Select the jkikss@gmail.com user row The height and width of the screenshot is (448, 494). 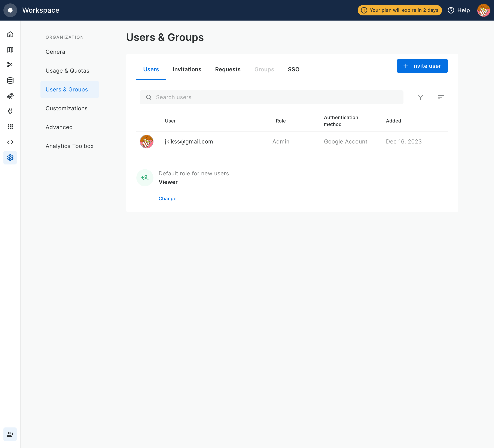189,142
